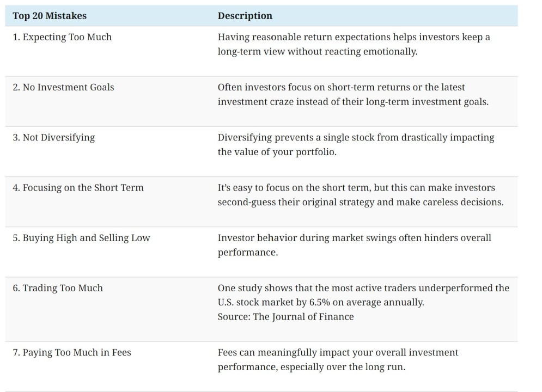
Task: Select the "1. Expecting Too Much" cell
Action: 62,37
